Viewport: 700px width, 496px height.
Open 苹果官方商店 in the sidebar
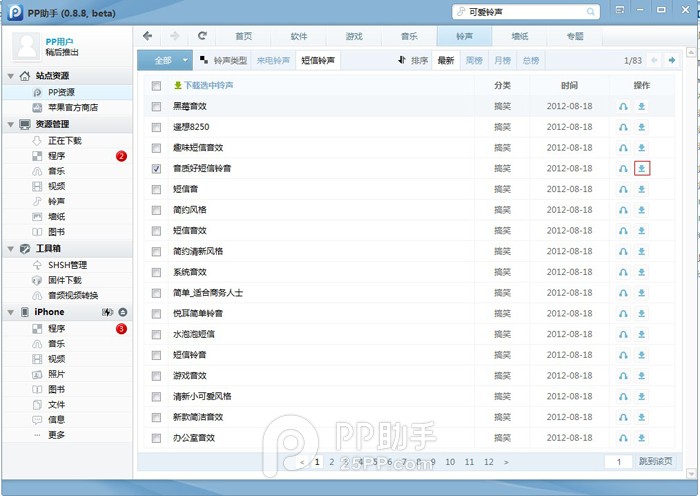coord(73,107)
